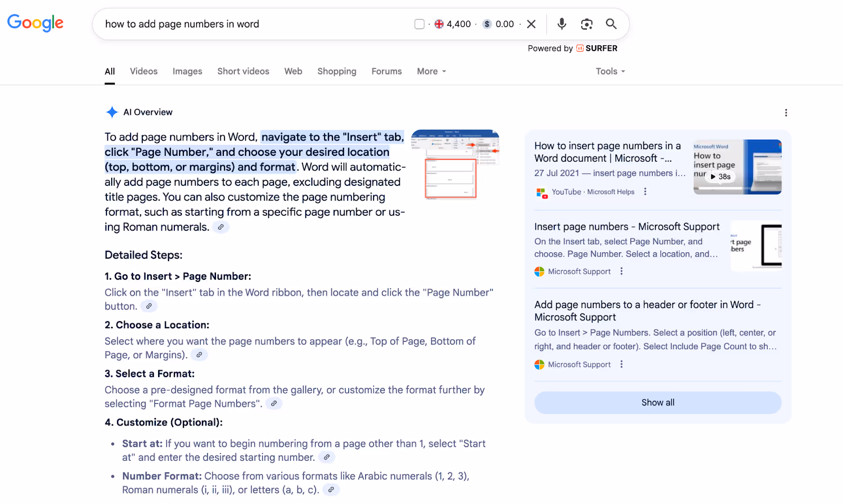Click '1. Go to Insert > Page Number:' text
This screenshot has width=843, height=504.
[x=178, y=276]
